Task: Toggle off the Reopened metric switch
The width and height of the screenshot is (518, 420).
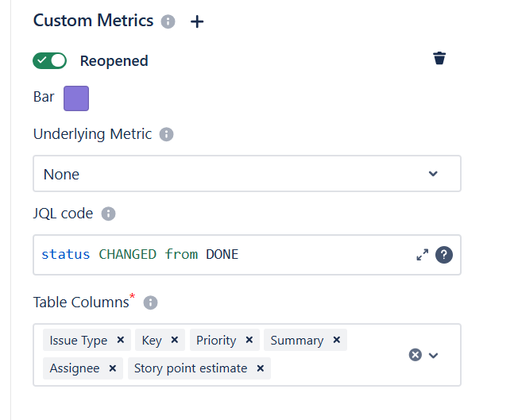Action: tap(49, 60)
